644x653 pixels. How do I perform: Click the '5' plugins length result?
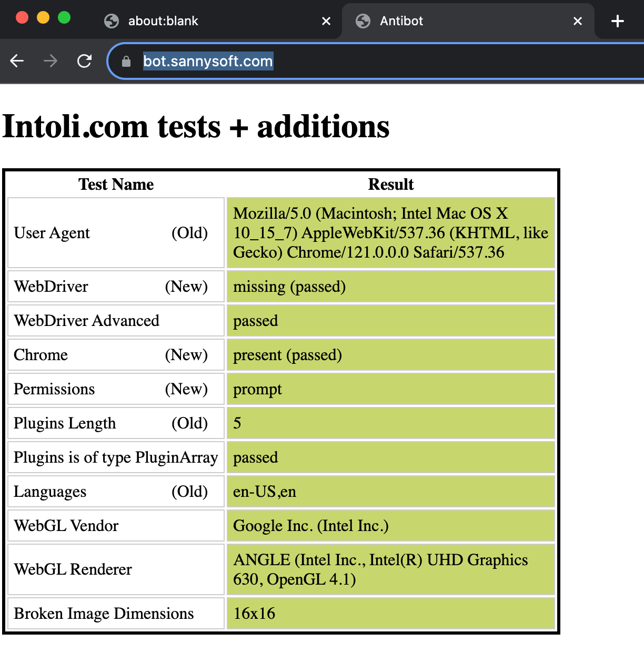pyautogui.click(x=391, y=423)
